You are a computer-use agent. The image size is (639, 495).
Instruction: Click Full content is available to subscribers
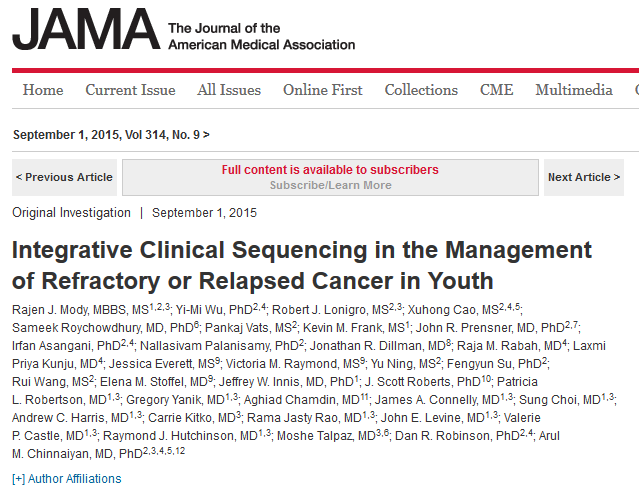coord(330,169)
